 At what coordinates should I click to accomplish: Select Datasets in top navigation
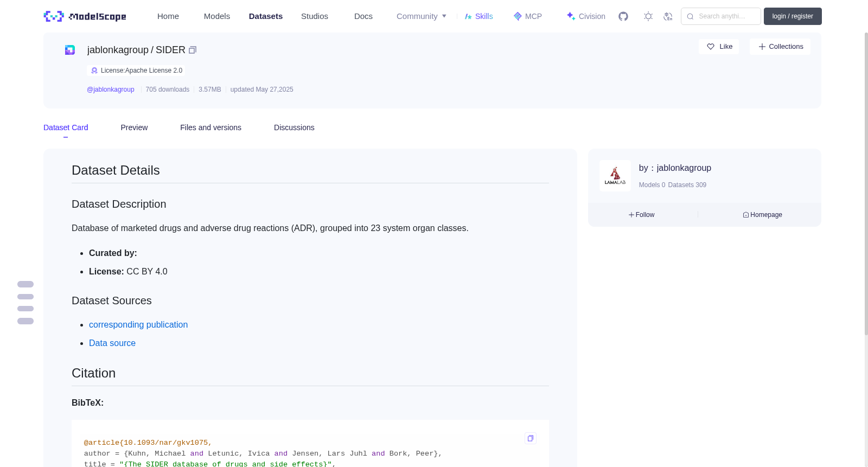click(266, 16)
